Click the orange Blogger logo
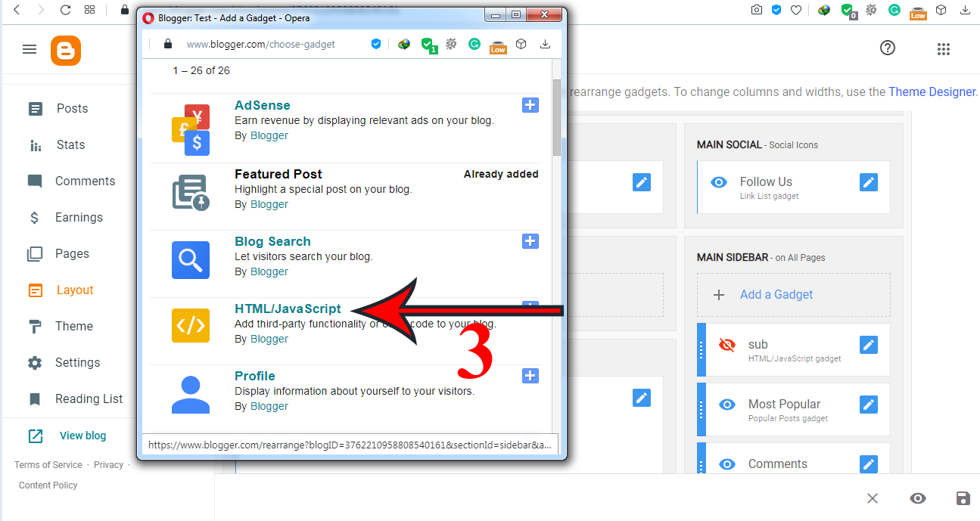Screen dimensions: 980x521 point(66,51)
